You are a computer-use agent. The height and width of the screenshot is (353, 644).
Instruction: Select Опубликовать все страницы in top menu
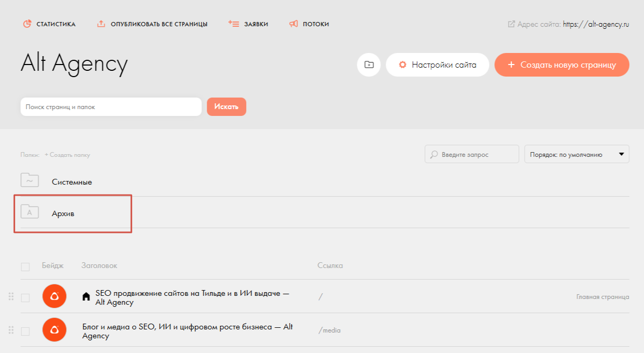[159, 24]
